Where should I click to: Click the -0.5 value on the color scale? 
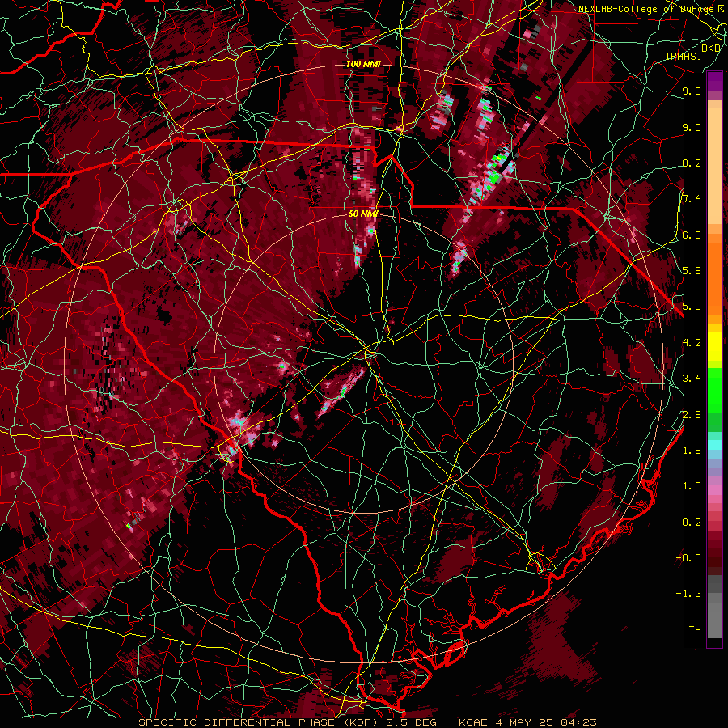tap(688, 558)
